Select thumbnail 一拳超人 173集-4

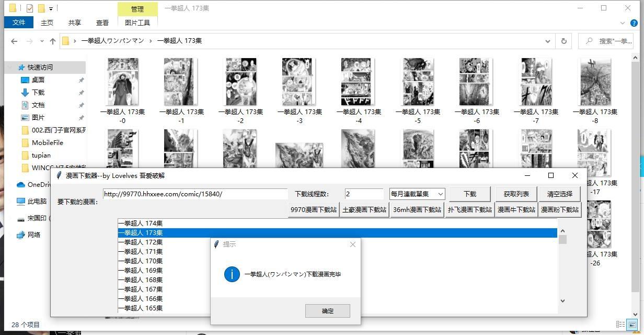click(x=359, y=90)
